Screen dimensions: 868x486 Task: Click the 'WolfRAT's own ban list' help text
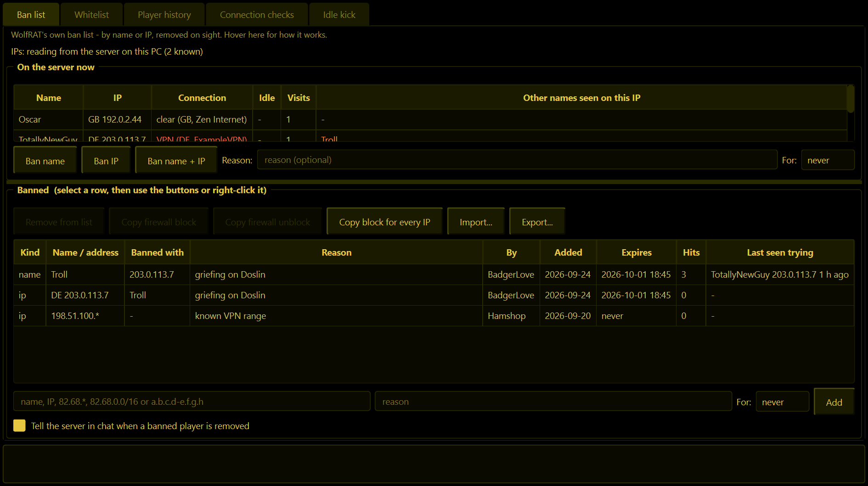[169, 35]
